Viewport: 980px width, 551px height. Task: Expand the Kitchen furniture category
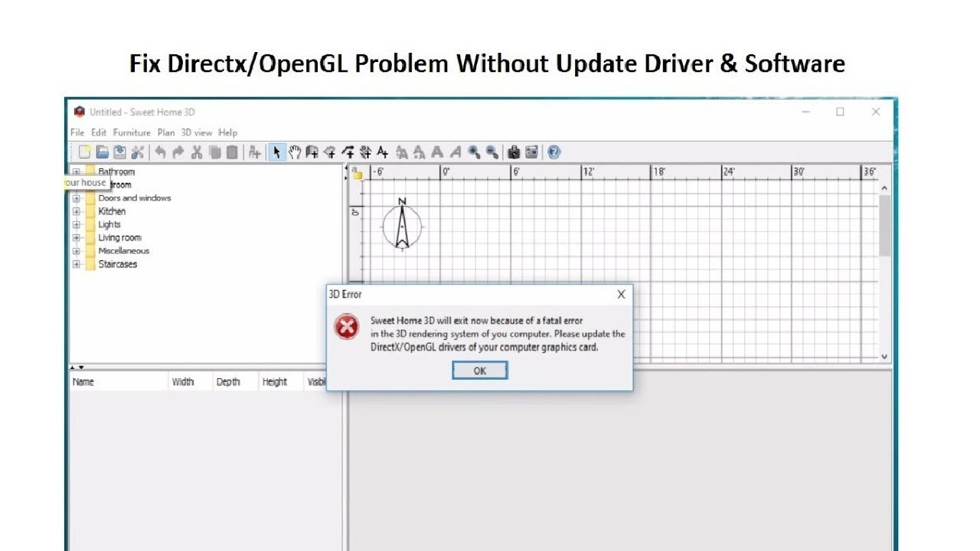tap(76, 211)
